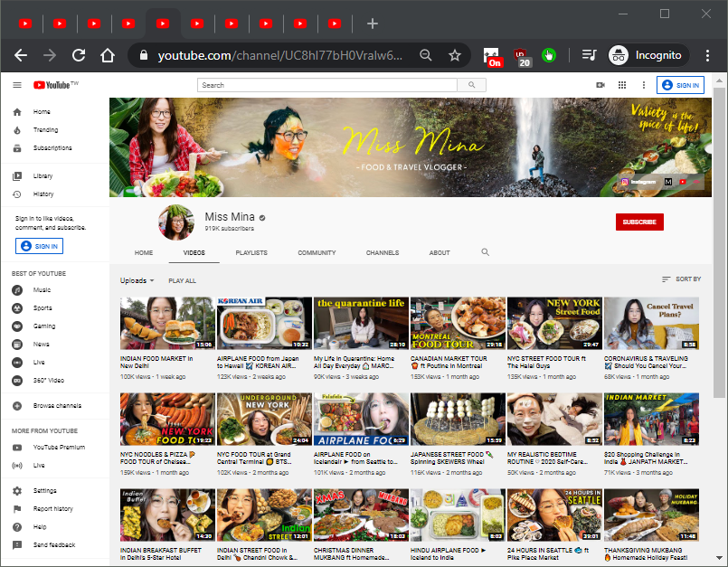Click the search magnifier button
Screen dimensions: 728x567
(x=472, y=85)
